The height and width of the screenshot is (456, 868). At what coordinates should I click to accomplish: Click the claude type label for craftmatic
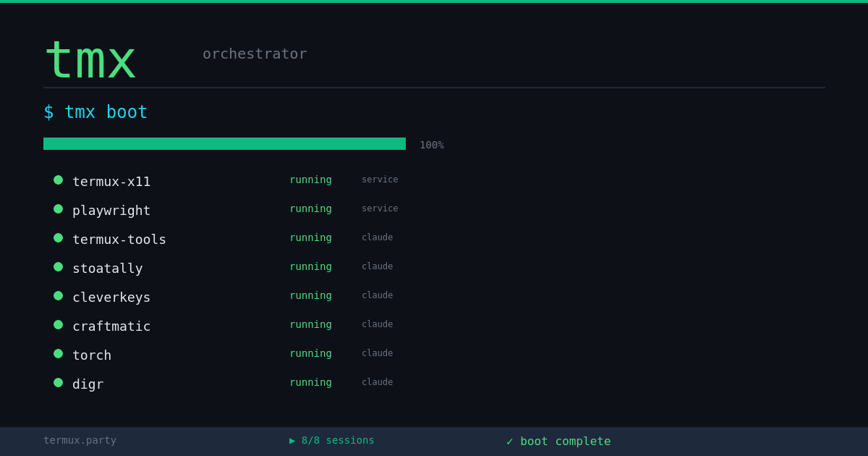pyautogui.click(x=378, y=324)
